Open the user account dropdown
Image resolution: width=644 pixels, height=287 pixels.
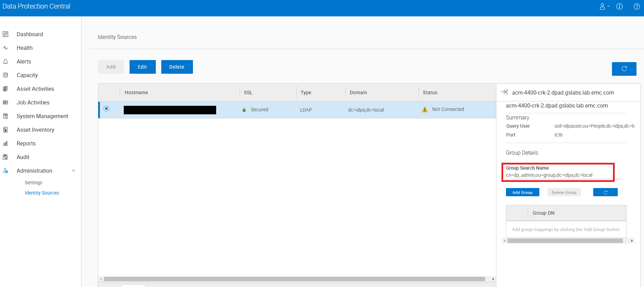(x=604, y=6)
